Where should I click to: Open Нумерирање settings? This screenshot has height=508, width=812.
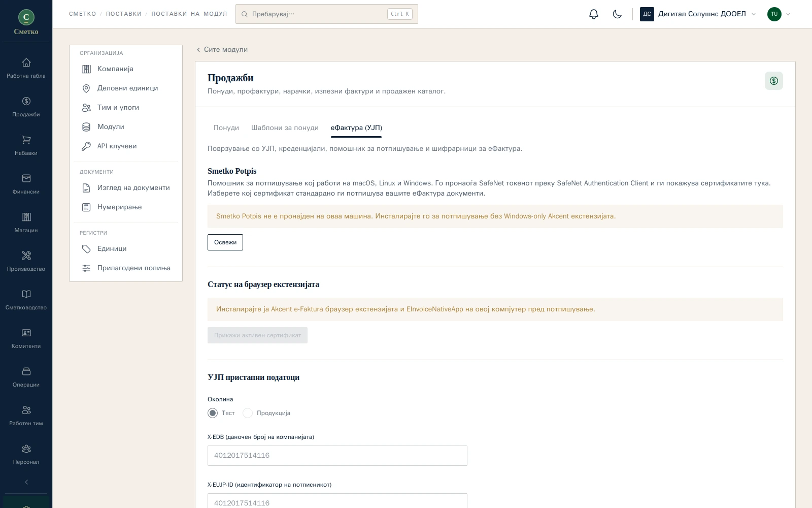(126, 207)
